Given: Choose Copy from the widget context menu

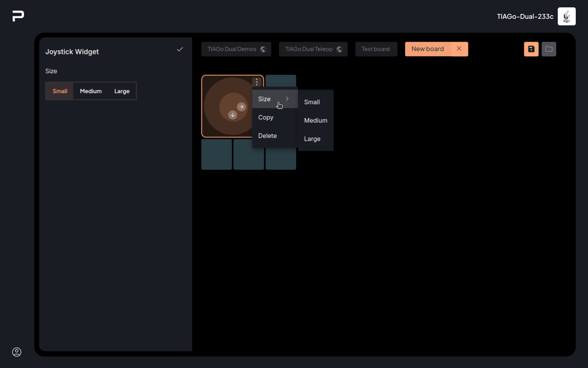Looking at the screenshot, I should tap(266, 117).
